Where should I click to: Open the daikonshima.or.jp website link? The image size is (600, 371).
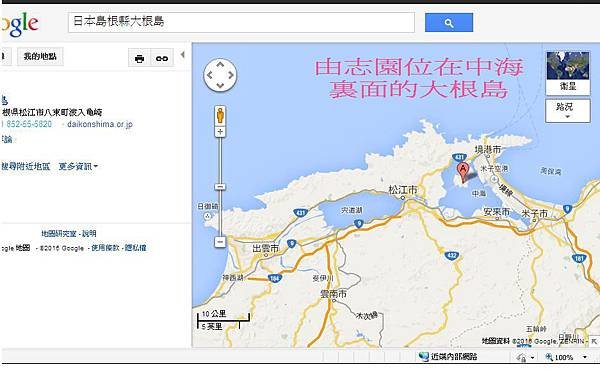(100, 124)
